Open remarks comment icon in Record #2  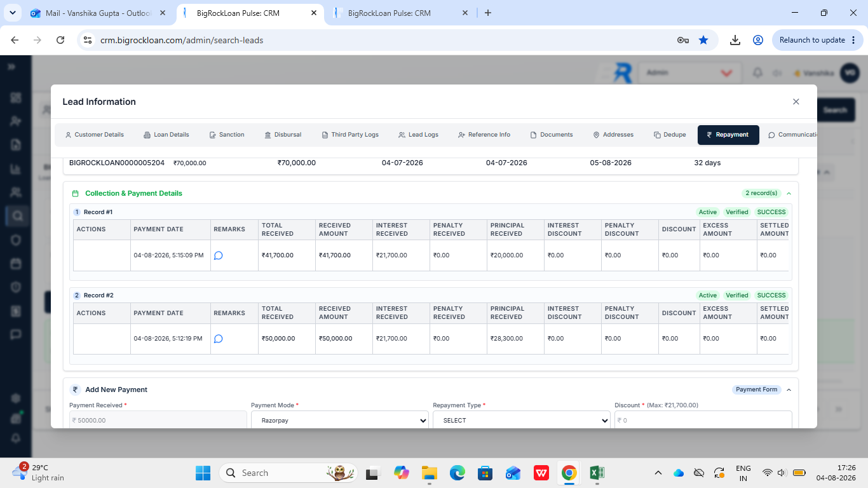(219, 339)
